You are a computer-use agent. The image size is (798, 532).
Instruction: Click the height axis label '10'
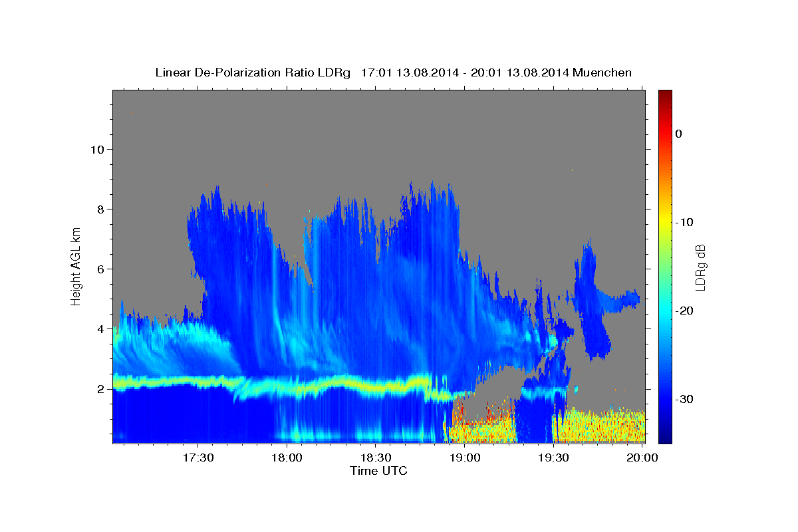[97, 149]
